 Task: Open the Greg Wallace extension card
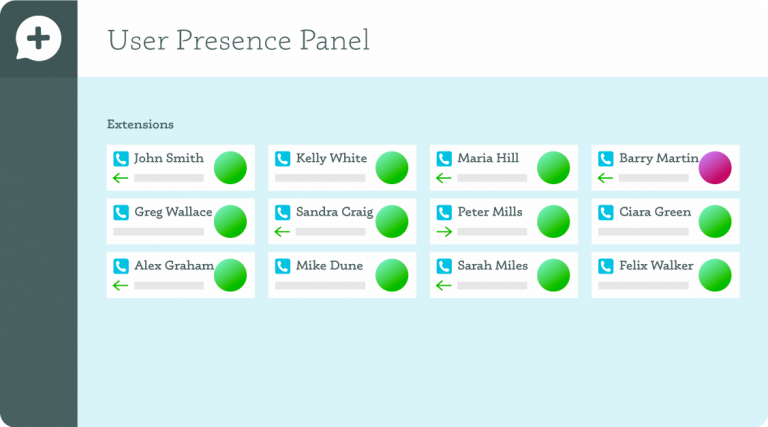pyautogui.click(x=181, y=221)
